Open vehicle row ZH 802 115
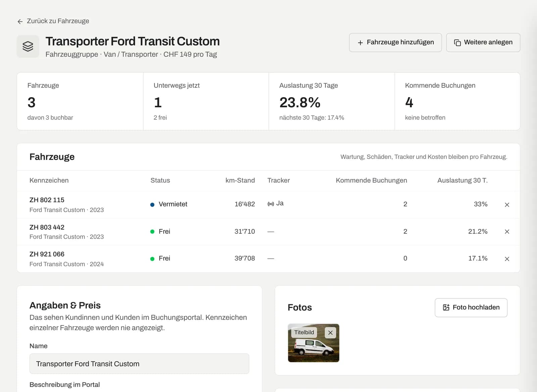Image resolution: width=537 pixels, height=392 pixels. click(x=268, y=205)
